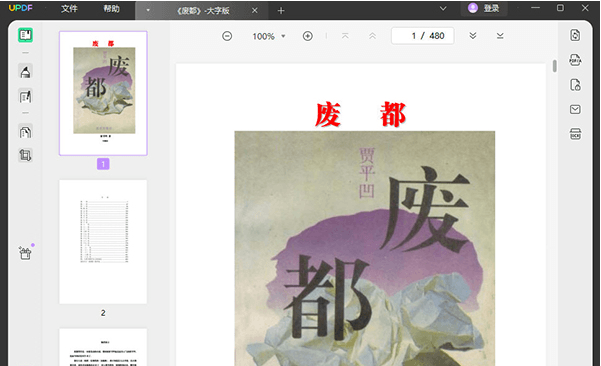Click the UPDF logo
Screen dimensions: 601x366
tap(21, 8)
